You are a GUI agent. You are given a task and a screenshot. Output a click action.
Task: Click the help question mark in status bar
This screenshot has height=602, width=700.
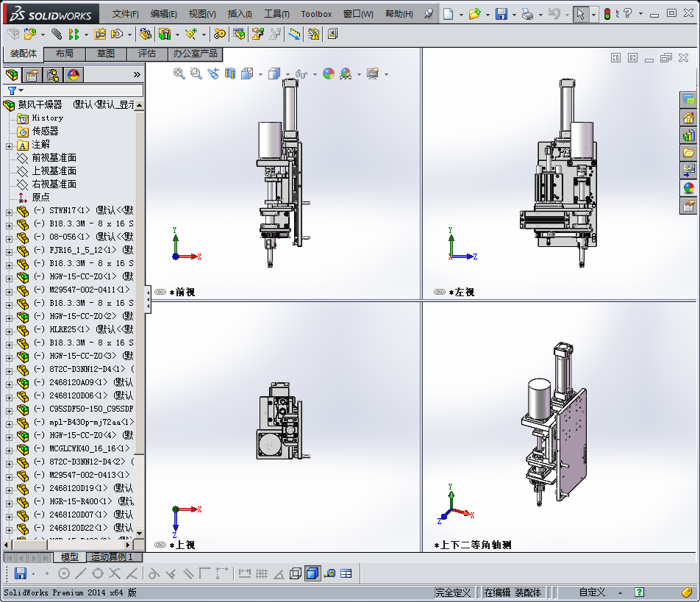tap(639, 592)
